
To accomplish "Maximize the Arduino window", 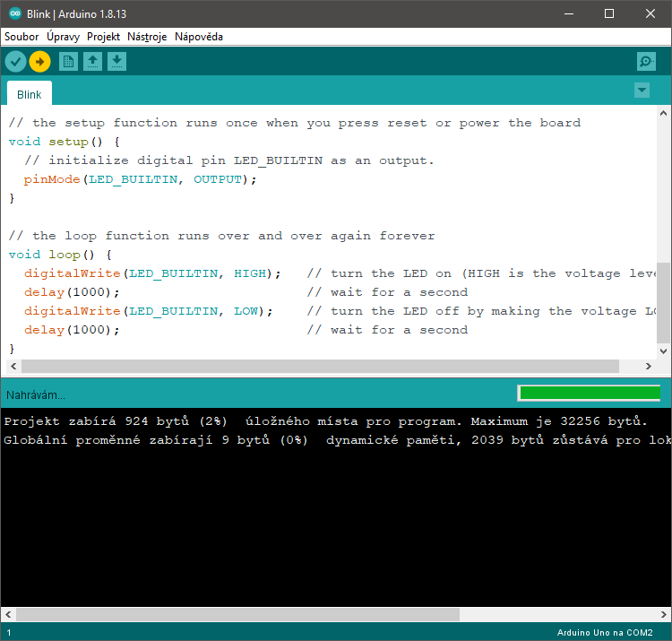I will tap(609, 13).
